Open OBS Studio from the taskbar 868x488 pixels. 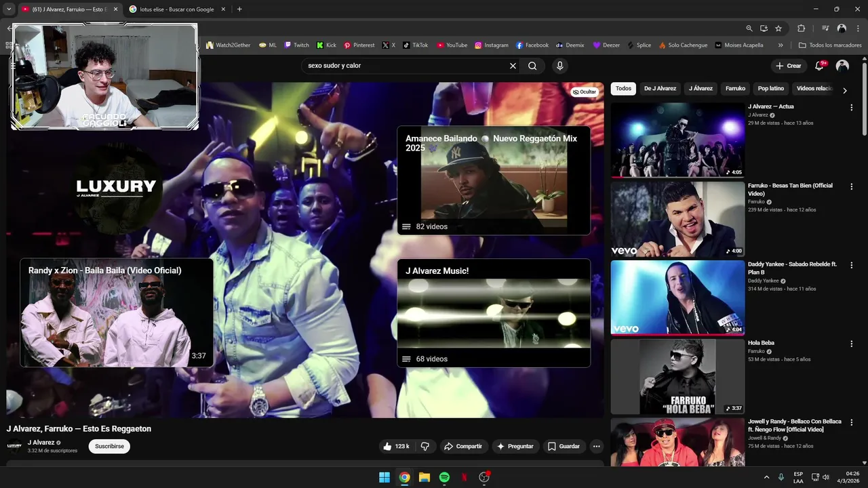coord(484,477)
